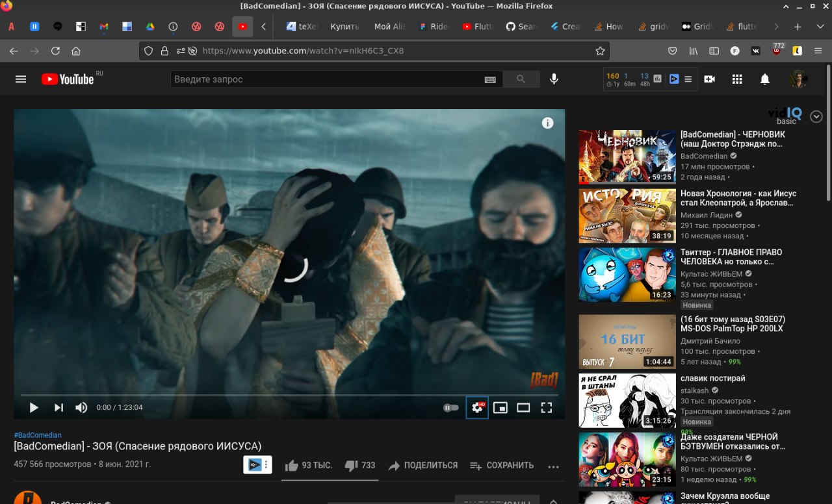Open the vidIQ bar chart stats icon
832x504 pixels.
coord(657,79)
